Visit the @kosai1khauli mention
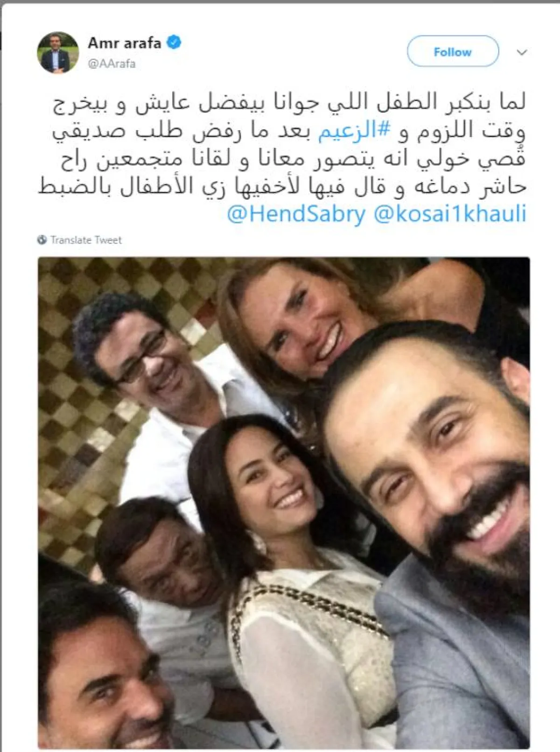Screen dimensions: 560x752 click(450, 214)
